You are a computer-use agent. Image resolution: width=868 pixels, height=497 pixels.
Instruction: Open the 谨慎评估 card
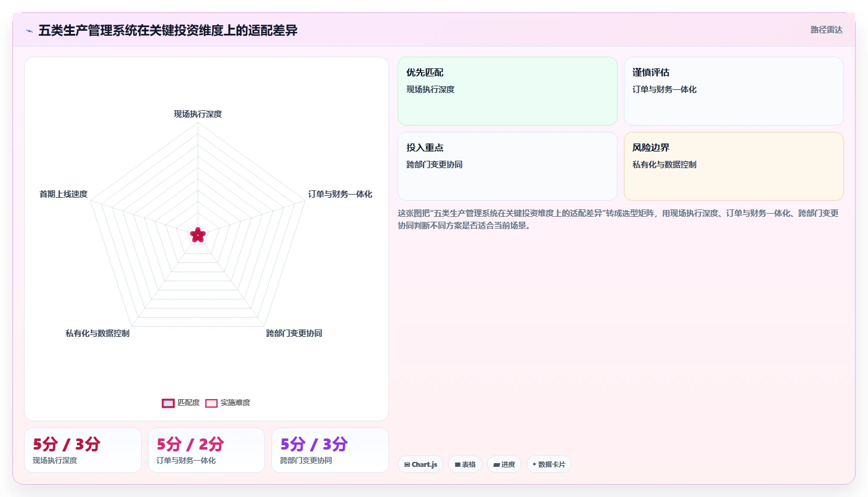734,91
